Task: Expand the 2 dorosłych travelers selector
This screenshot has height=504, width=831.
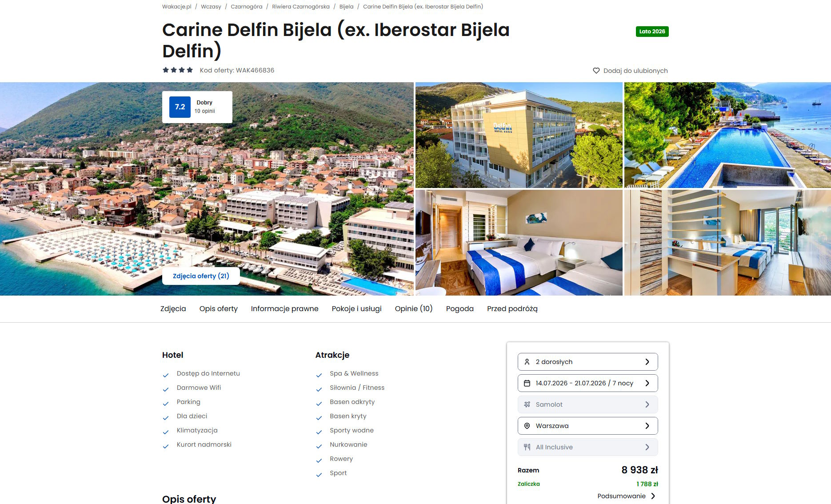Action: click(587, 362)
